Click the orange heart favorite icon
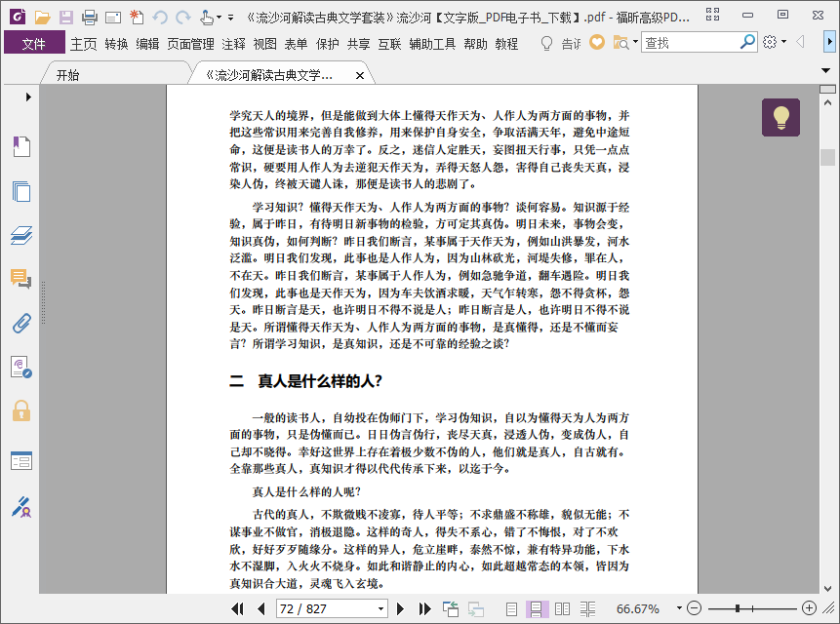The image size is (840, 624). [597, 42]
